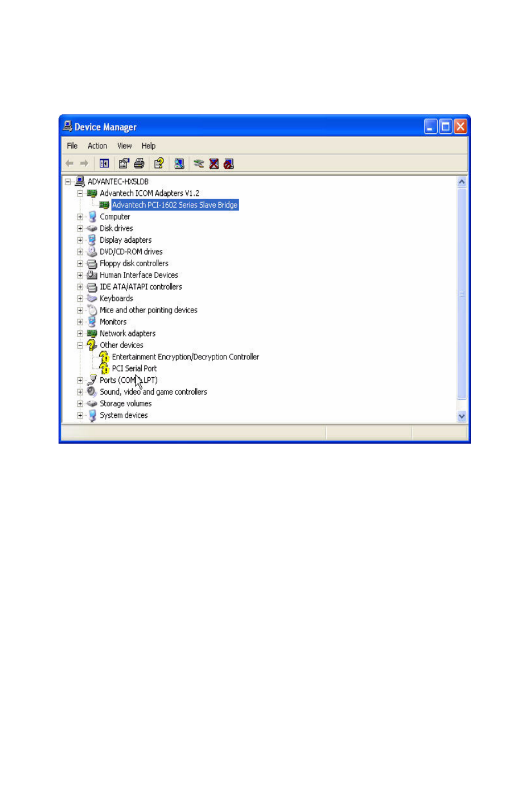Click the scrollbar down arrow

point(462,416)
